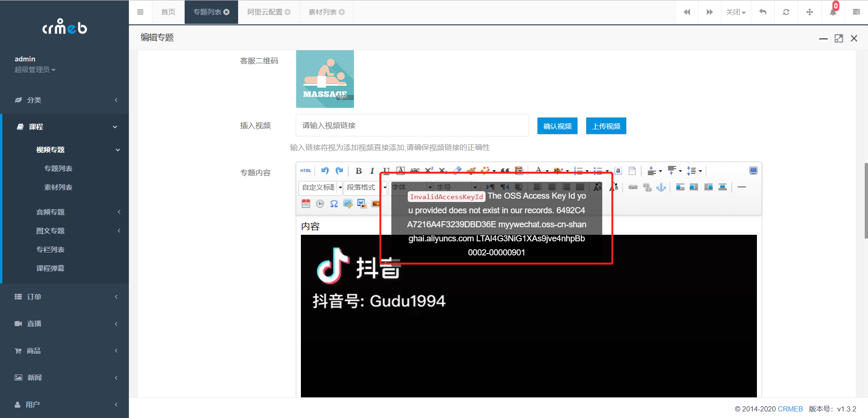Enter editor fullscreen mode

pos(753,171)
